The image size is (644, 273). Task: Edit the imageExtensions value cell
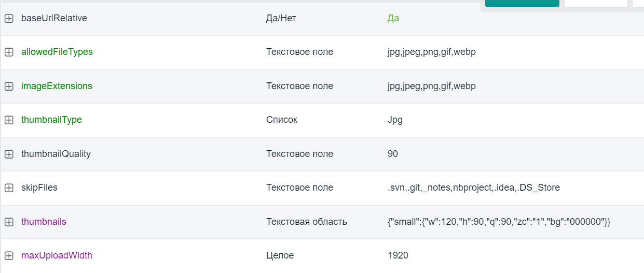[431, 86]
